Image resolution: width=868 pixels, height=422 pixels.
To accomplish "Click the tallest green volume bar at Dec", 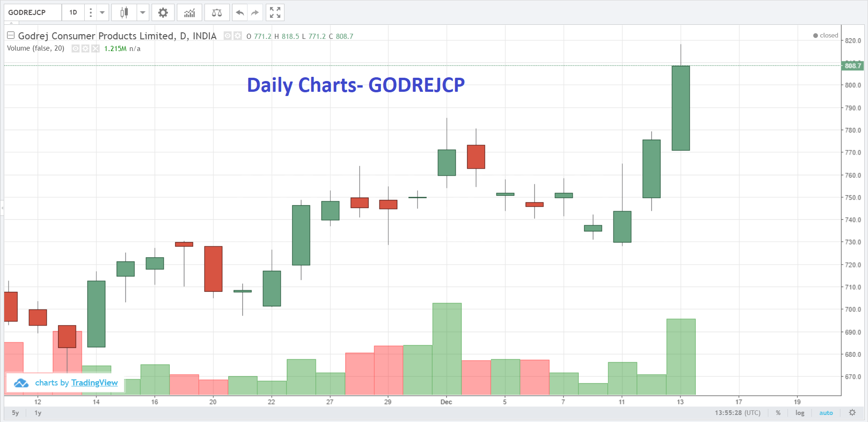I will [447, 349].
